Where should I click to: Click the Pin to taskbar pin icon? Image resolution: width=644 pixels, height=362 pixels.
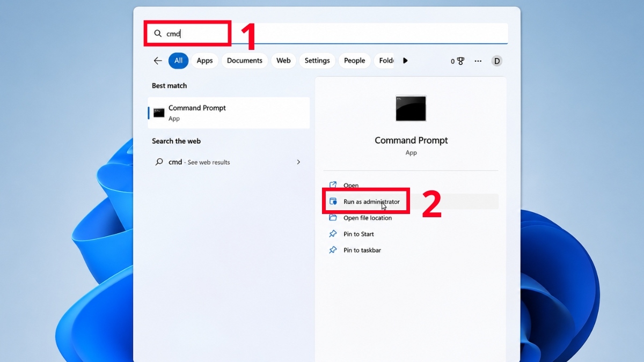tap(333, 250)
